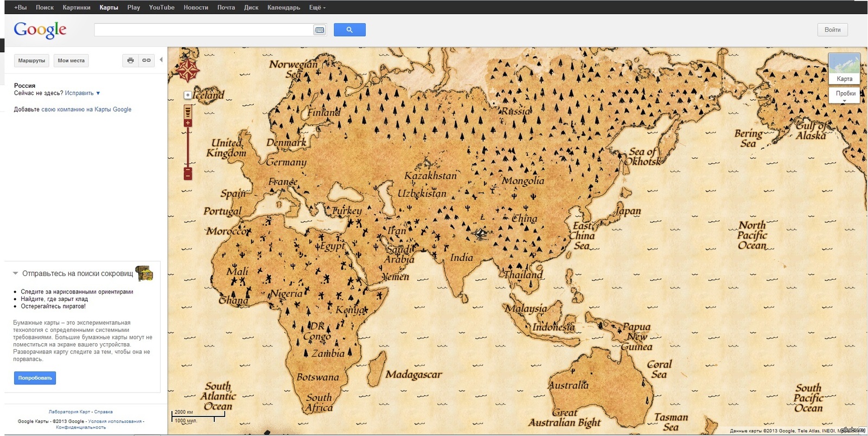The height and width of the screenshot is (436, 868).
Task: Click the Bering Sea label
Action: click(x=749, y=138)
